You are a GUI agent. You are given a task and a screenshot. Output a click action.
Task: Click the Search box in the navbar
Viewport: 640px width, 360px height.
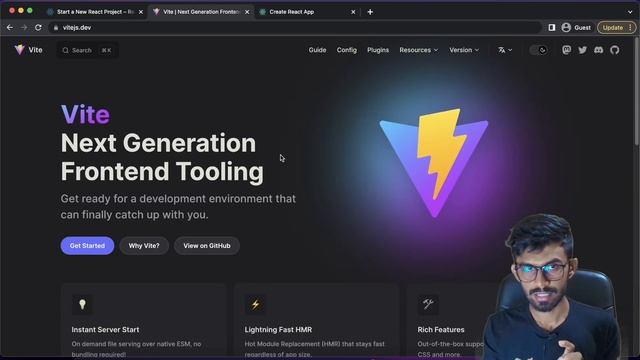(87, 50)
